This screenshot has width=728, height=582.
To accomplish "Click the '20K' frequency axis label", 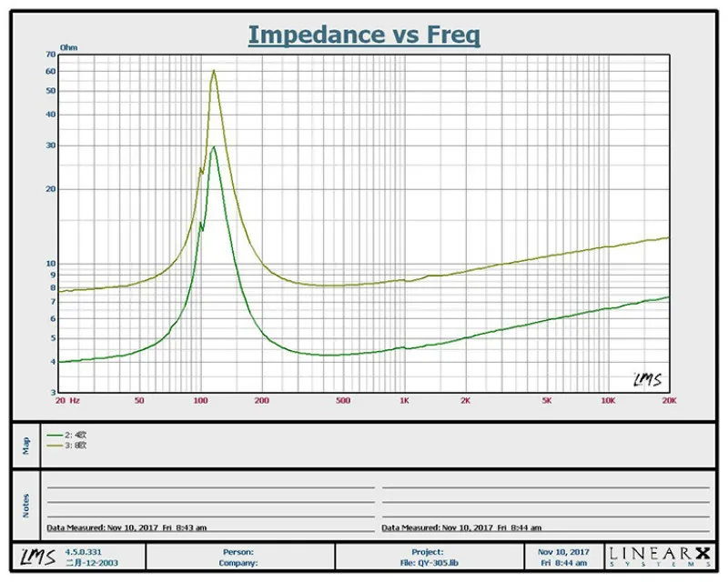I will 669,400.
